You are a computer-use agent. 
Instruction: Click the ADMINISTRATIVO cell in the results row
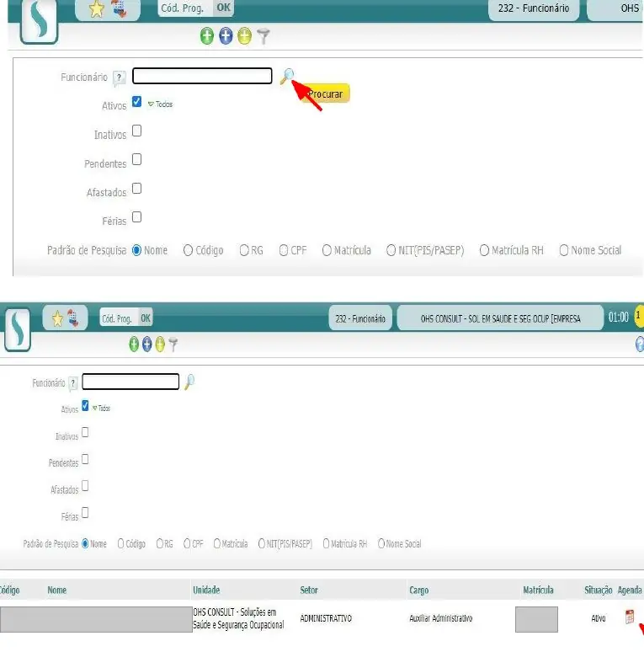point(326,618)
